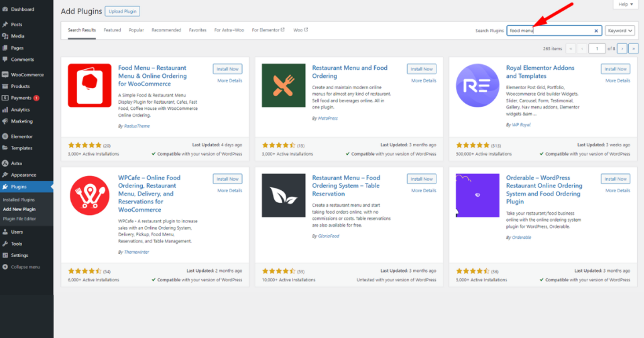The height and width of the screenshot is (338, 644).
Task: Install Food Menu – Restaurant Menu plugin
Action: (228, 69)
